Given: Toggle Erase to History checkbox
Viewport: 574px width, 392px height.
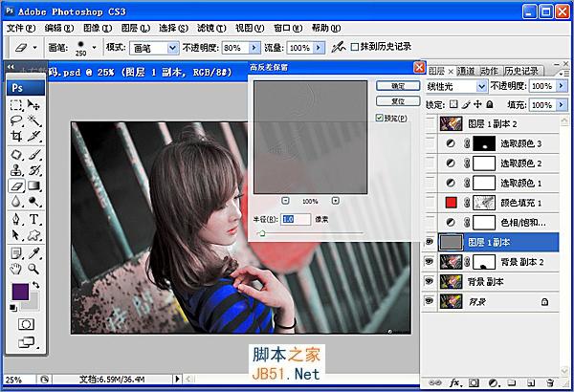Looking at the screenshot, I should coord(354,47).
